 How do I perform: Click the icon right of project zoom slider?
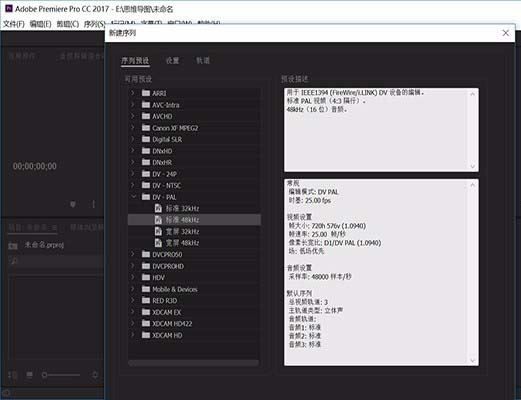[x=95, y=375]
